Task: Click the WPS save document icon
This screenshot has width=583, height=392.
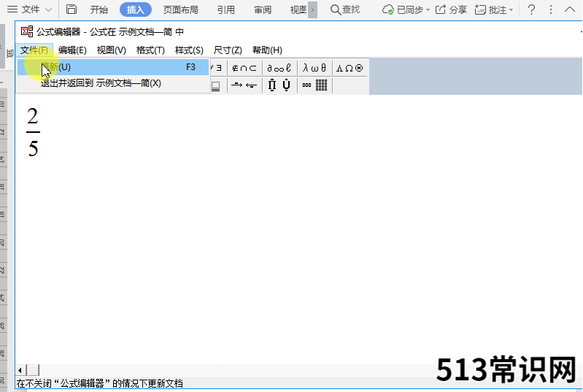Action: click(72, 9)
